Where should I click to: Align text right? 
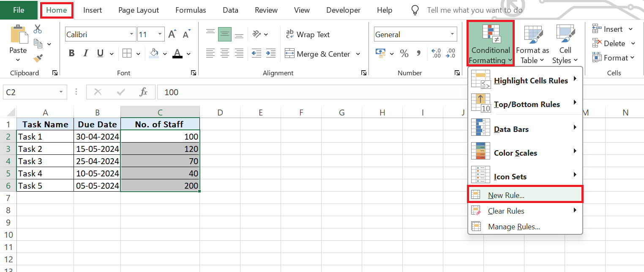point(239,53)
